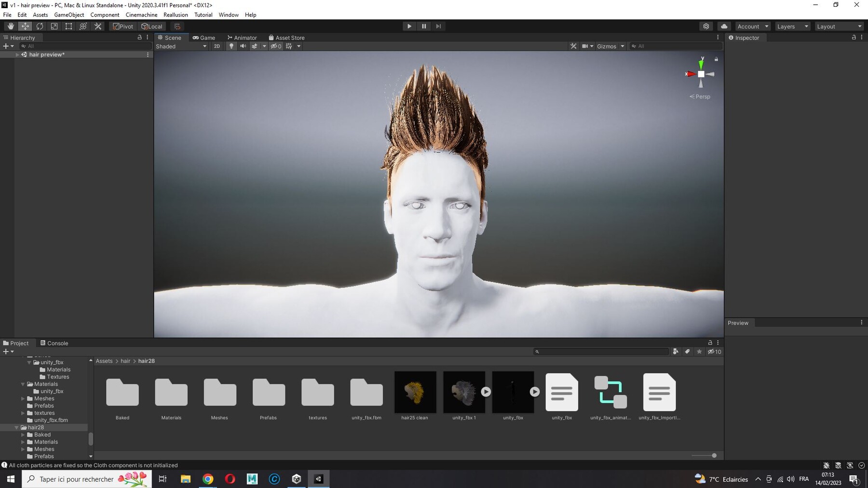868x488 pixels.
Task: Toggle scene effects (skybox, fog)
Action: point(255,46)
